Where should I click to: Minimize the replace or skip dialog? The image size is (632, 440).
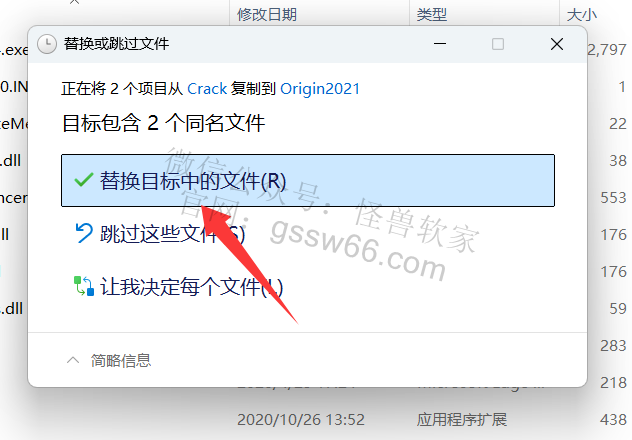click(440, 44)
